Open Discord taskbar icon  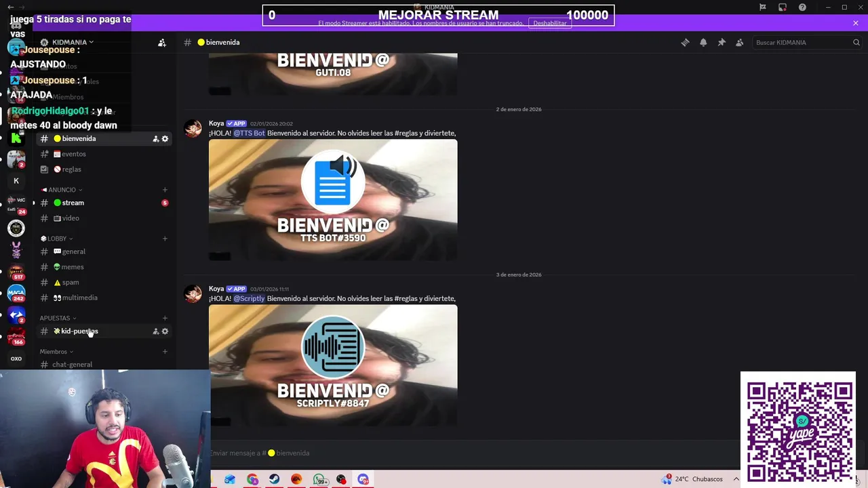[x=363, y=479]
